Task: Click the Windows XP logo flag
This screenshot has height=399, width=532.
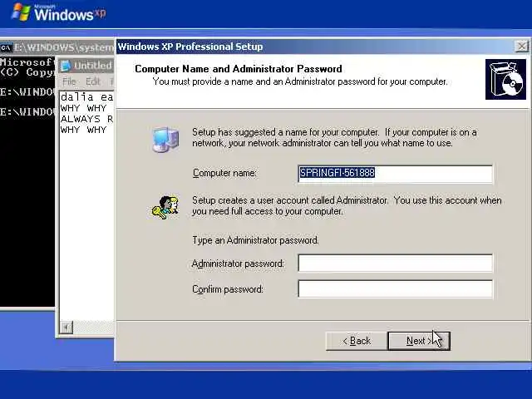Action: pyautogui.click(x=21, y=12)
